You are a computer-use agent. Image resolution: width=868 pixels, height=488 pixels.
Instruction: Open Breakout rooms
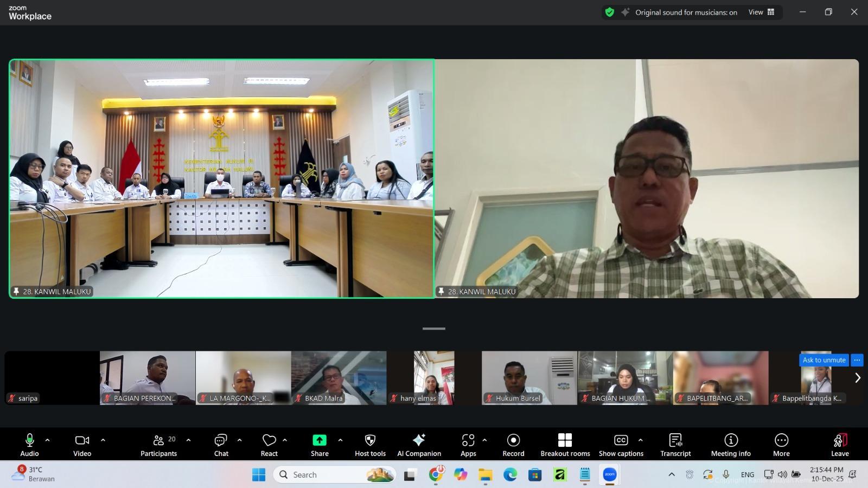(565, 445)
